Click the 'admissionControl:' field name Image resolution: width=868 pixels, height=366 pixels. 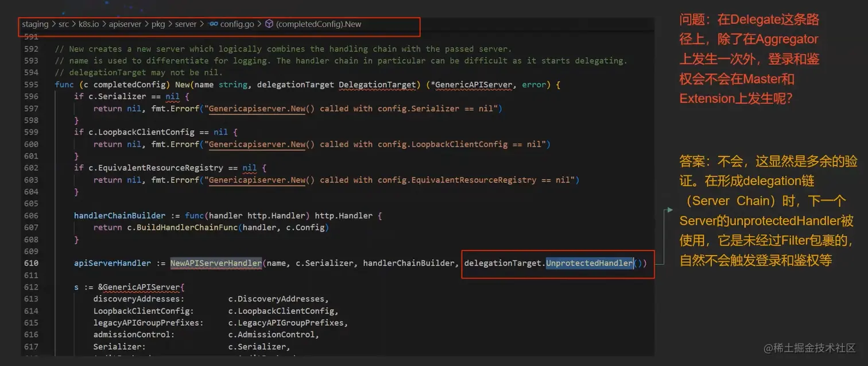[134, 335]
